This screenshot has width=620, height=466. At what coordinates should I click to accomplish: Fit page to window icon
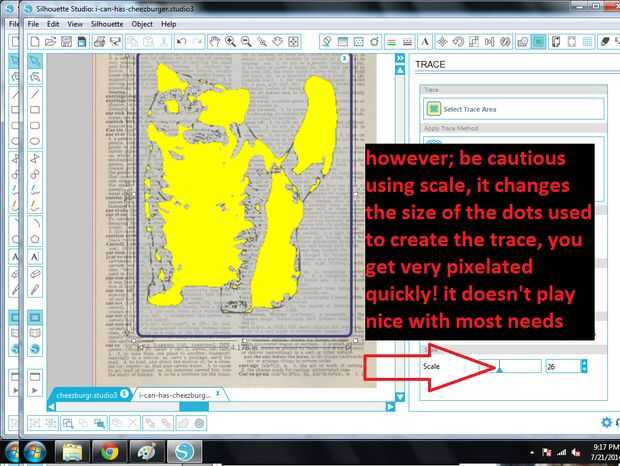(293, 42)
